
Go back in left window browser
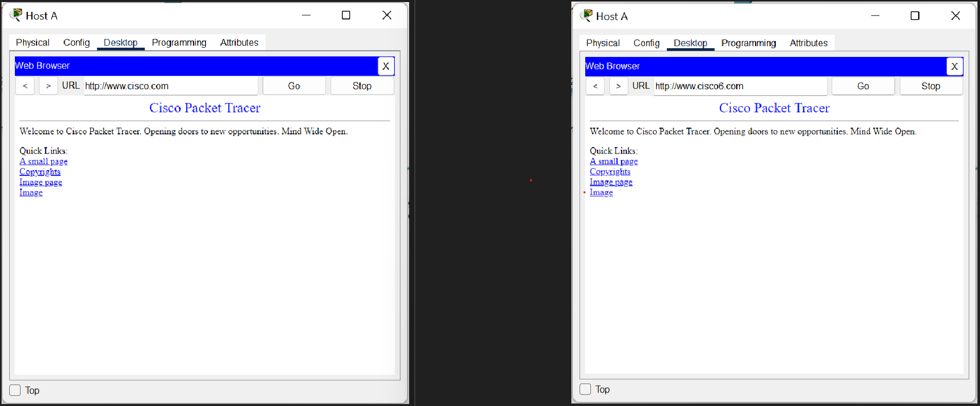(x=25, y=86)
